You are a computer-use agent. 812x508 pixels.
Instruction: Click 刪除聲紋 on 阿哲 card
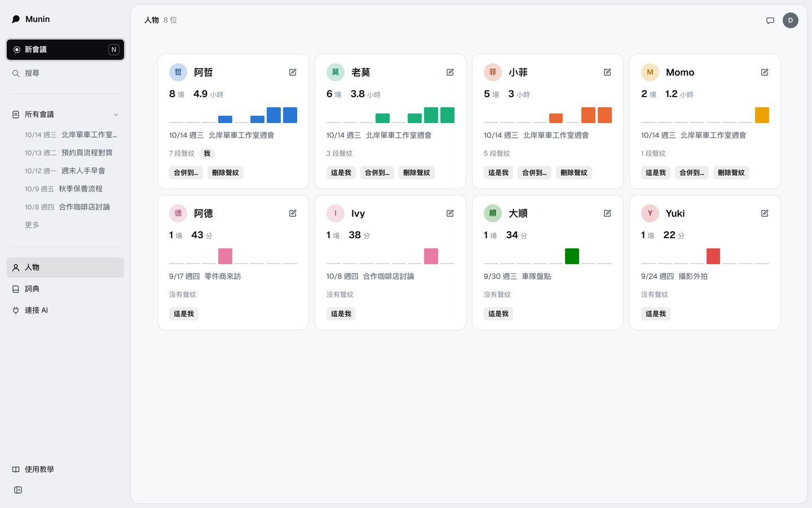(x=226, y=173)
